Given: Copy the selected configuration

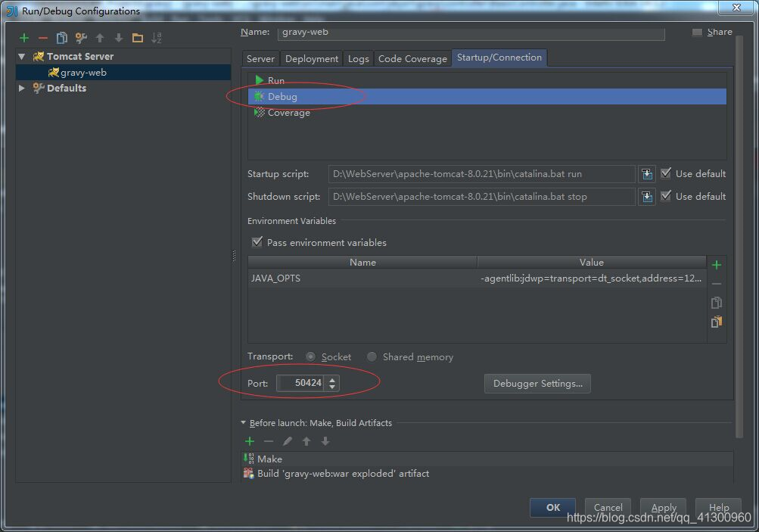Looking at the screenshot, I should click(64, 38).
